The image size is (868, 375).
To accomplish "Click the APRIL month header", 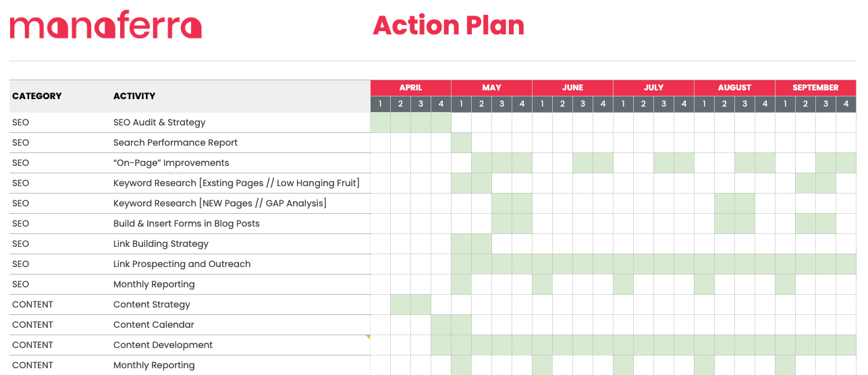I will (x=410, y=88).
